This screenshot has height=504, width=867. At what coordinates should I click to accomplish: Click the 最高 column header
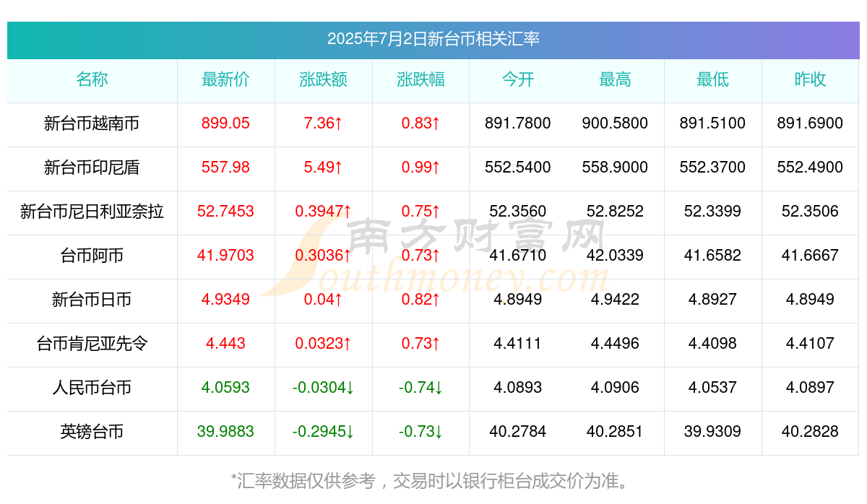[x=615, y=79]
